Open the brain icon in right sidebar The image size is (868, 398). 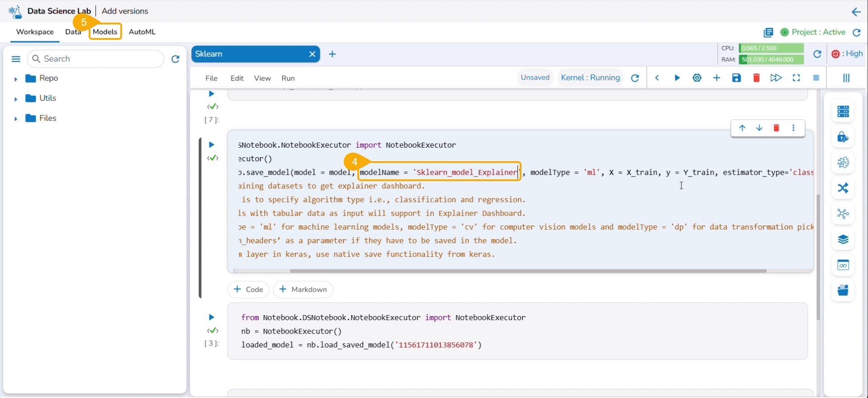point(843,163)
